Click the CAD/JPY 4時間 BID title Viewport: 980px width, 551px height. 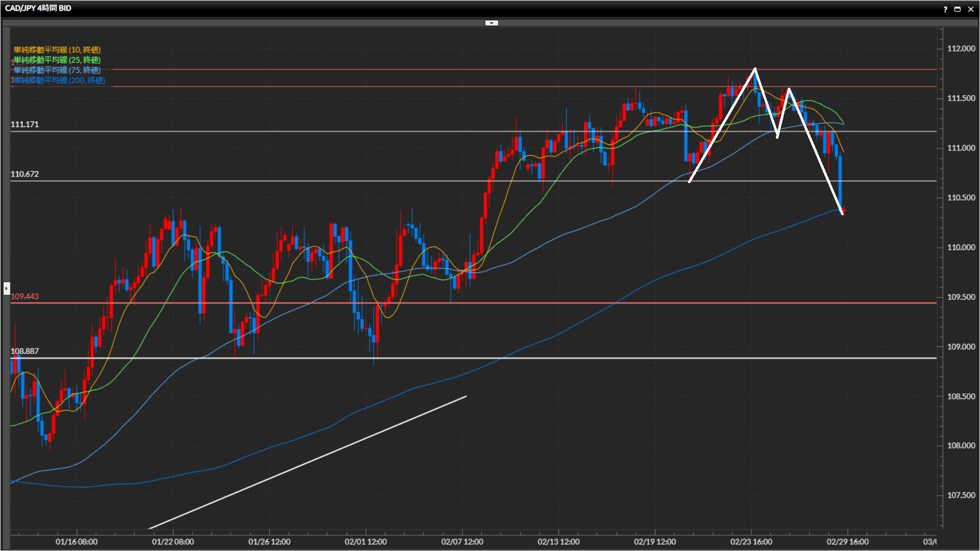click(x=38, y=8)
